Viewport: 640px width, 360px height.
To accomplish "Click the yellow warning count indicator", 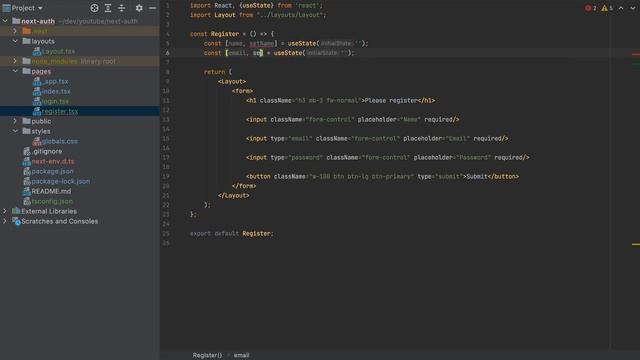I will coord(607,8).
